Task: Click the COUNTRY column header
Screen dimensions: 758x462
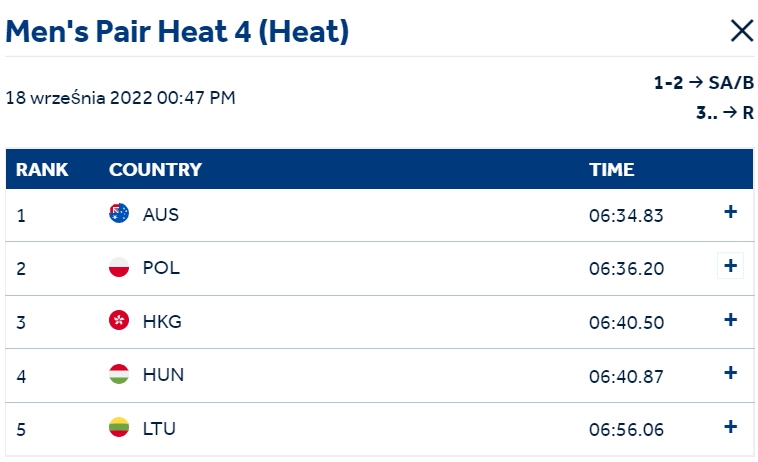Action: pyautogui.click(x=155, y=170)
